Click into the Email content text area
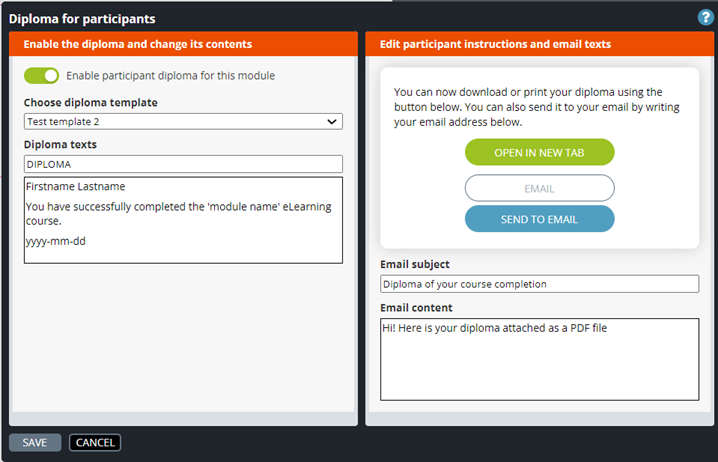This screenshot has width=718, height=462. click(539, 359)
